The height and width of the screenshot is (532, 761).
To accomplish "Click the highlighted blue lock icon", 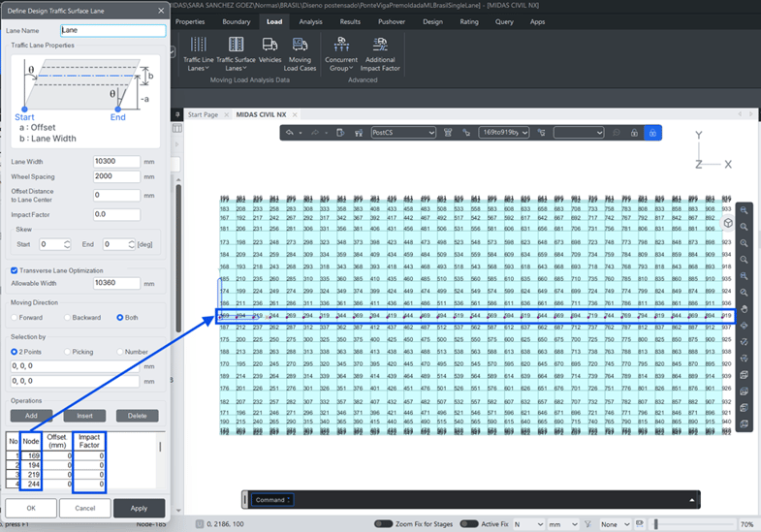I will (x=653, y=133).
